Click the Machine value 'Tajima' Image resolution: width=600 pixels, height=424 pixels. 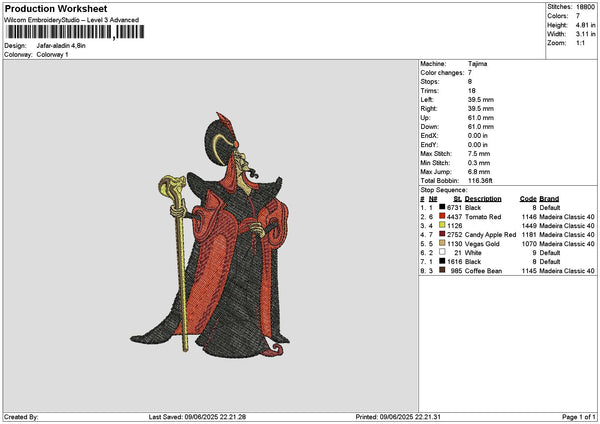[x=477, y=64]
